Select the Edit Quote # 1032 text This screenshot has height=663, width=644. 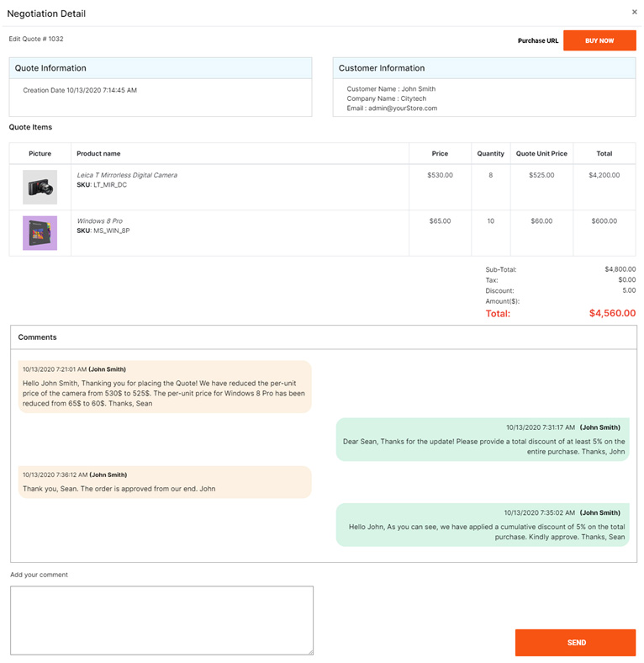(36, 39)
